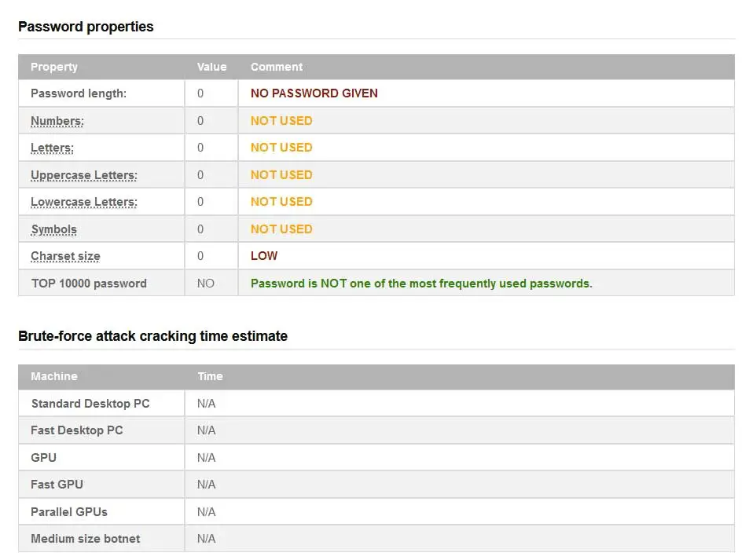Screen dimensions: 749x560
Task: Click the LOW charset size comment
Action: [x=264, y=256]
